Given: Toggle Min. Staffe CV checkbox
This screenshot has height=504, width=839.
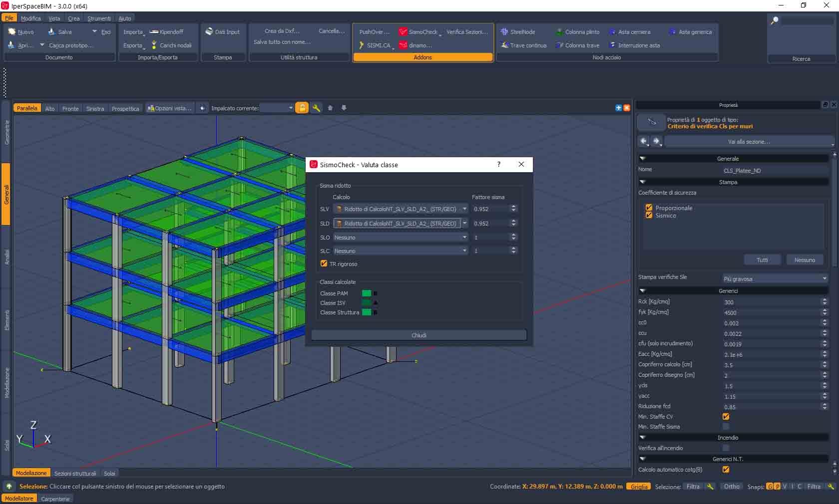Looking at the screenshot, I should click(726, 416).
